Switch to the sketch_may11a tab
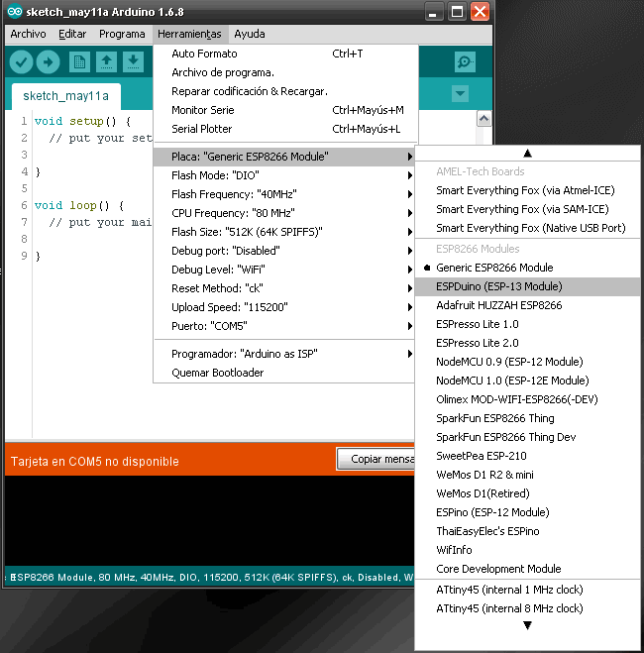 65,96
